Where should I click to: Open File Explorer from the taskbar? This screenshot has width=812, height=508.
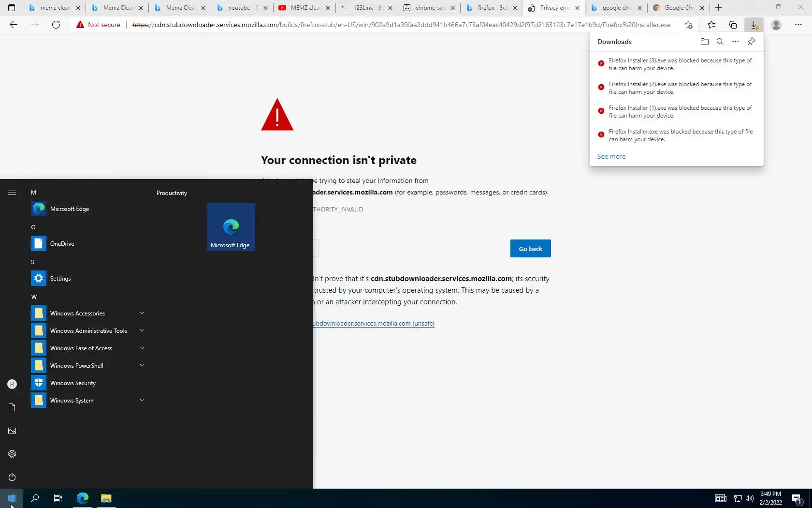(106, 498)
